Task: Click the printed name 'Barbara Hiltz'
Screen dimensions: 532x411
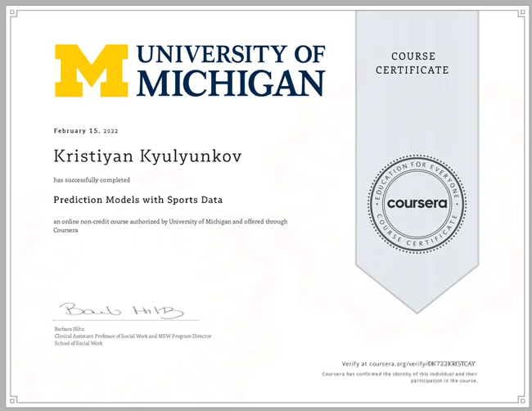Action: tap(70, 329)
